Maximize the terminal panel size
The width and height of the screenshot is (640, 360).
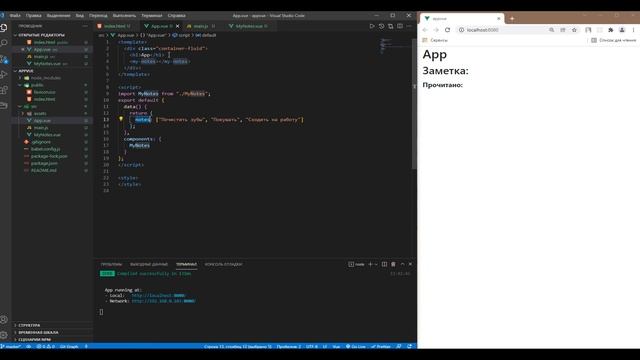pyautogui.click(x=402, y=264)
